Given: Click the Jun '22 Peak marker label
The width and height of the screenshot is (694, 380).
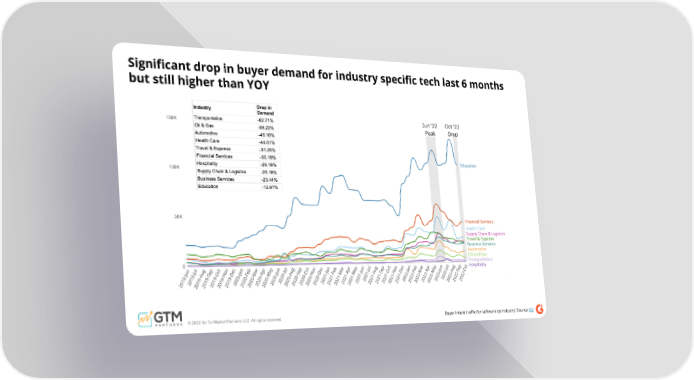Looking at the screenshot, I should pyautogui.click(x=430, y=130).
